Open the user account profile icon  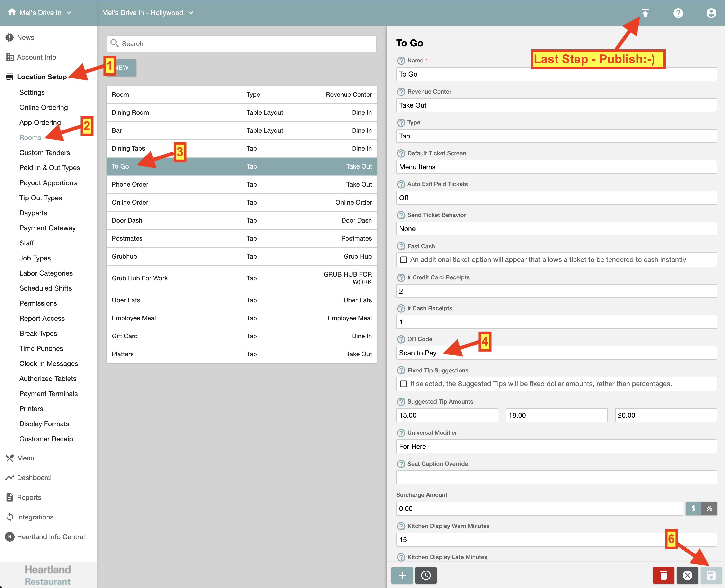[711, 13]
